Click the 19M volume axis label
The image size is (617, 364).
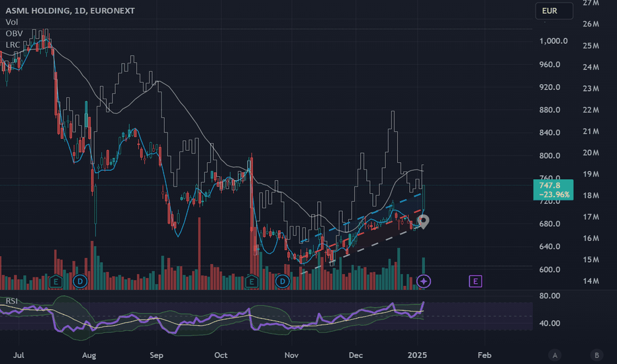[x=591, y=174]
